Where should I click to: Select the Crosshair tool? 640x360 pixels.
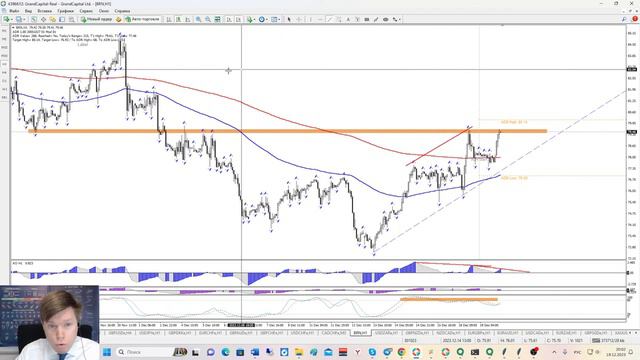click(x=299, y=19)
